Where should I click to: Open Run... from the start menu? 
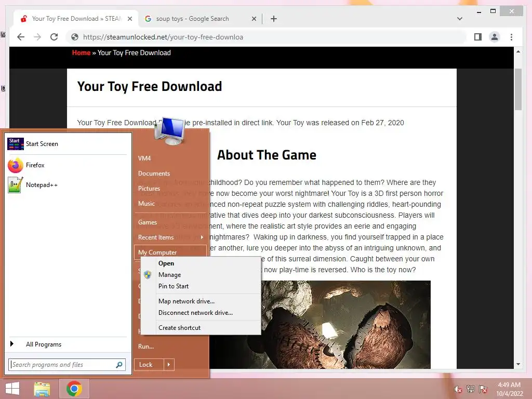click(x=146, y=347)
